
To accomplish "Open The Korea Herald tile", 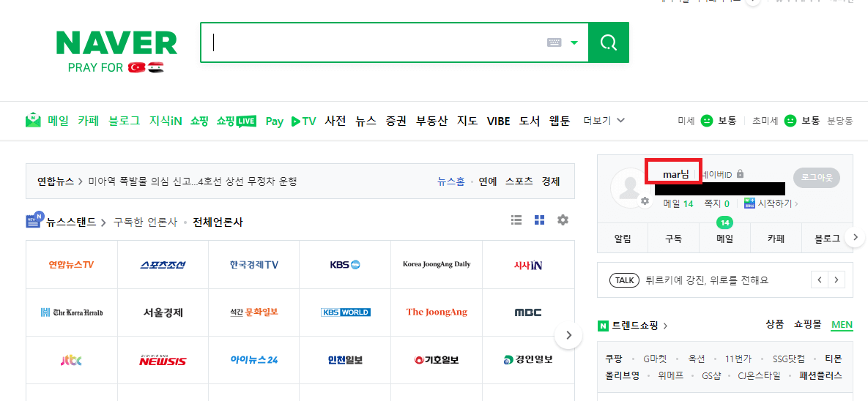I will (x=71, y=312).
